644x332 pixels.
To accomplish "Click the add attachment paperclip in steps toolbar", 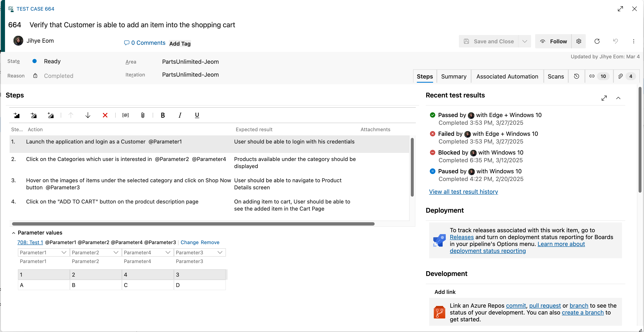I will [142, 115].
